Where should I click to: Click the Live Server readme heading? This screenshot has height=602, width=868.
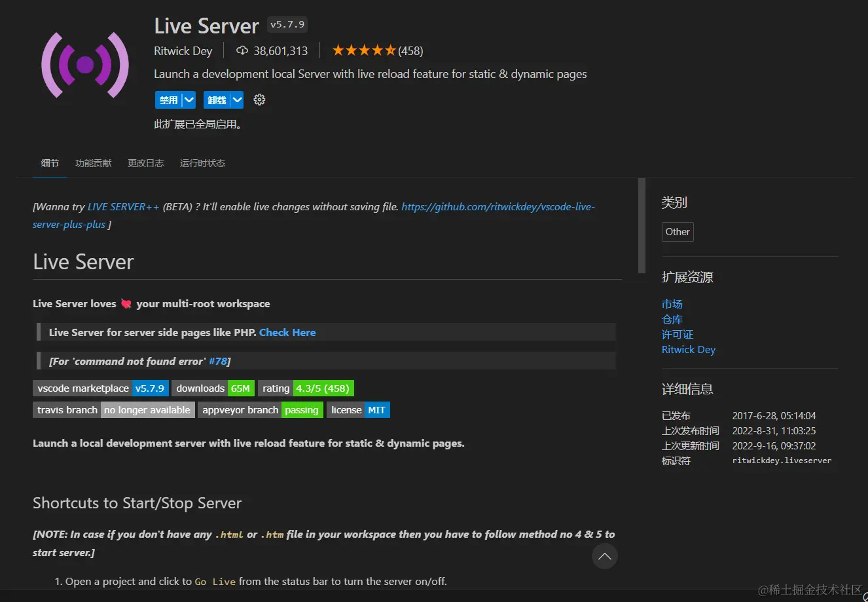point(83,262)
